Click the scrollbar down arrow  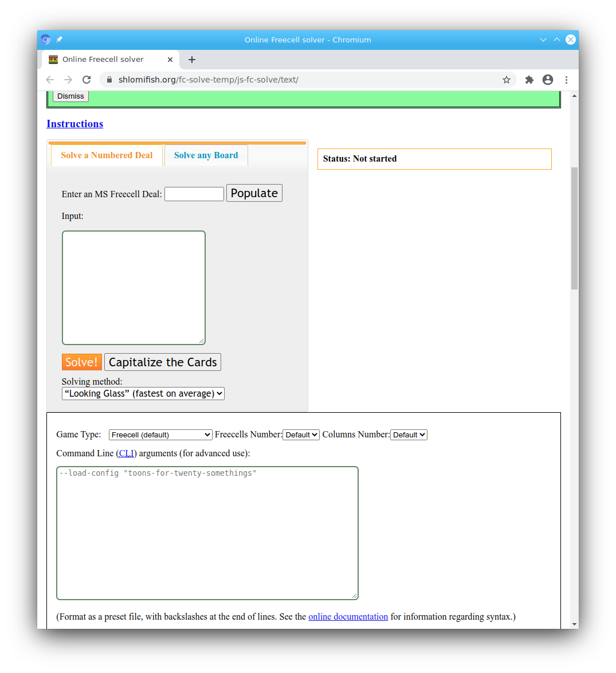574,624
